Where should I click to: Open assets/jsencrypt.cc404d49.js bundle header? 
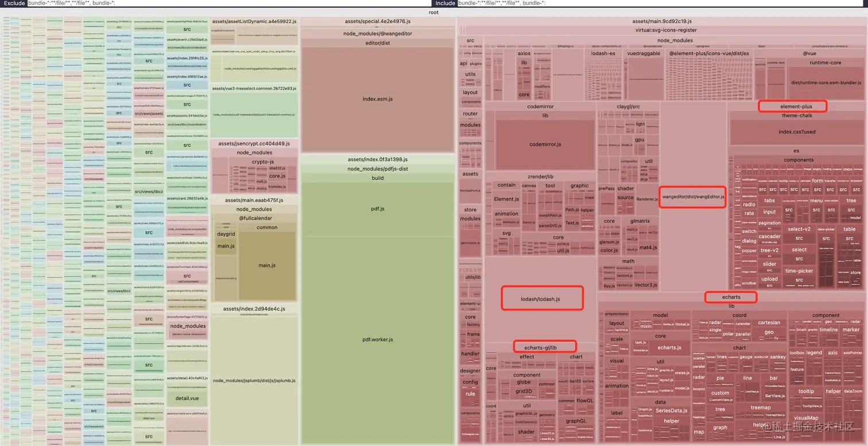click(254, 144)
